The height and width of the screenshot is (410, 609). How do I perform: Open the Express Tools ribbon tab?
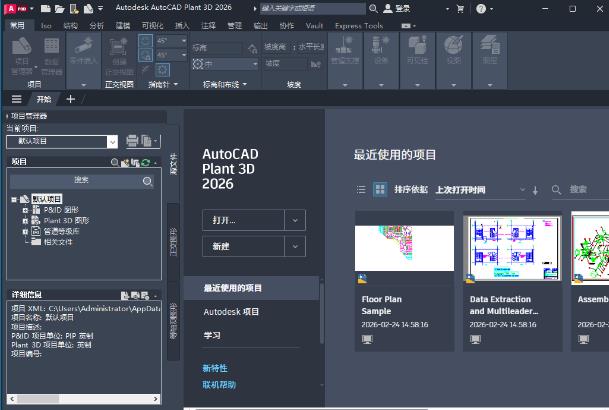(x=359, y=26)
